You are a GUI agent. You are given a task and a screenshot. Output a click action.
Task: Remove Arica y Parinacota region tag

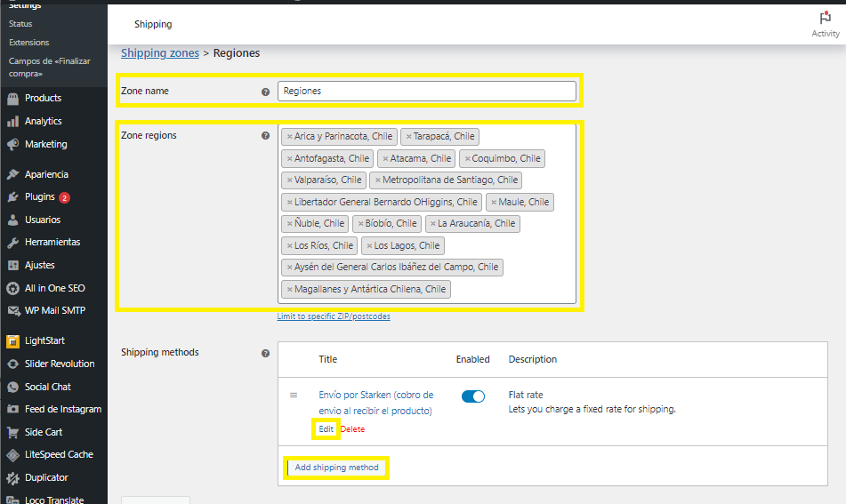coord(289,137)
